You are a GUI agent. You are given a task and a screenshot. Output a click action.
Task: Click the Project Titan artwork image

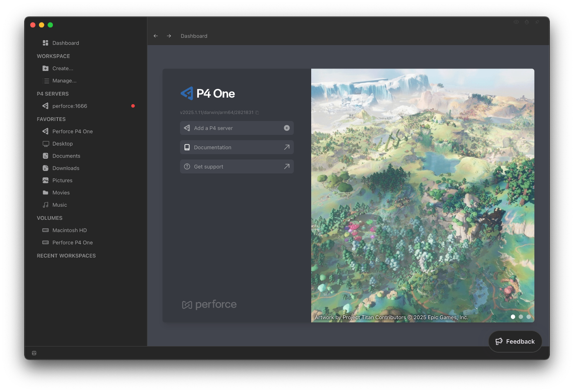click(423, 195)
